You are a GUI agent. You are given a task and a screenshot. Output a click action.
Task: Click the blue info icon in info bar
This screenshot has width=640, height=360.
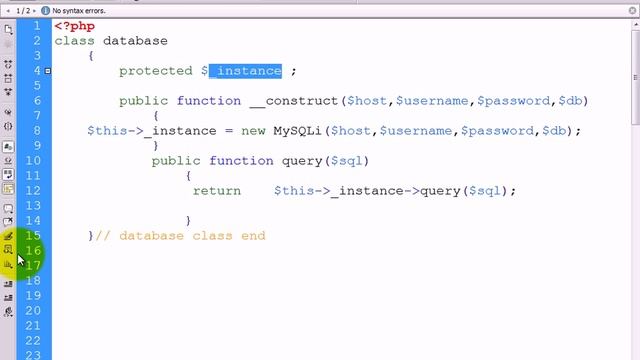point(45,11)
